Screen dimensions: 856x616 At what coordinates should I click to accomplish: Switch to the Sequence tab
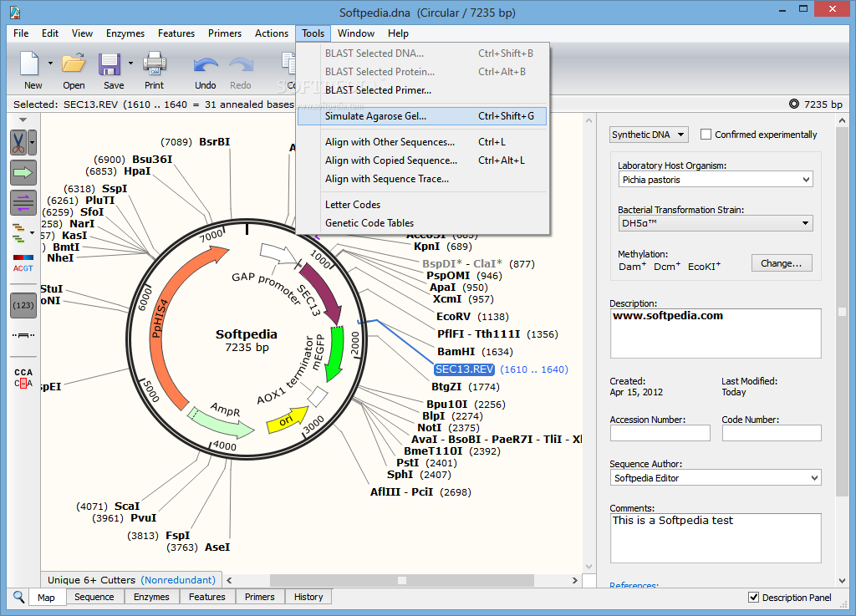click(94, 597)
